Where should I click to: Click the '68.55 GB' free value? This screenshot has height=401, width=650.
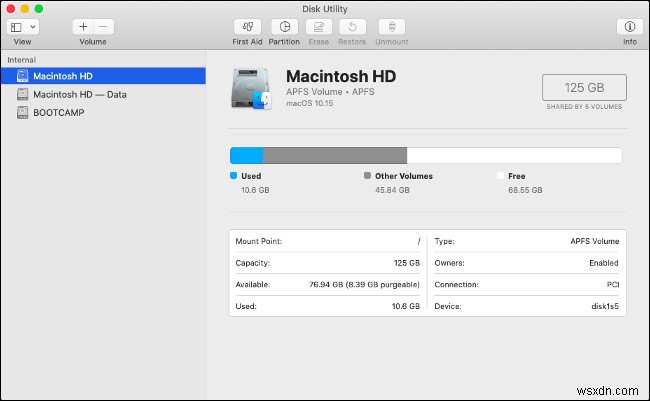(x=525, y=190)
